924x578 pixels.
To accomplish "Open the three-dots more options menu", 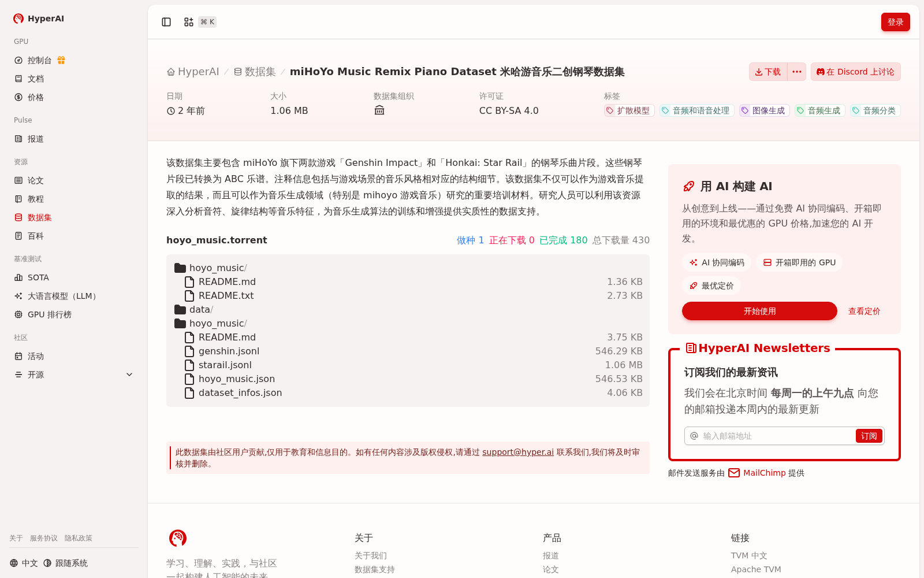I will point(797,72).
